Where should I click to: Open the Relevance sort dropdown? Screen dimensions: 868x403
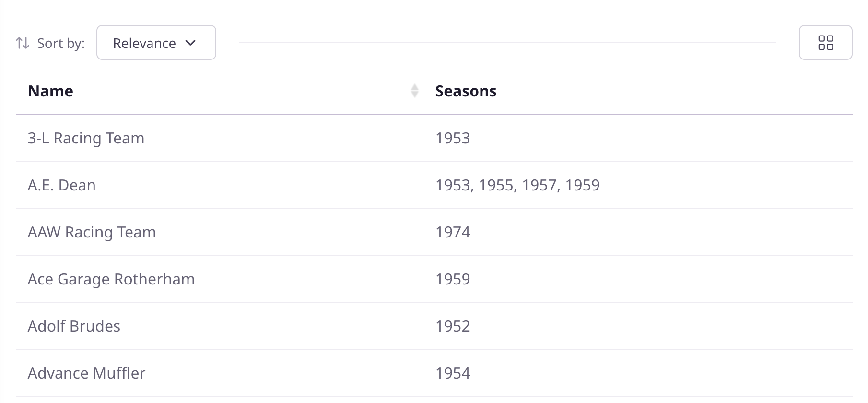tap(156, 43)
